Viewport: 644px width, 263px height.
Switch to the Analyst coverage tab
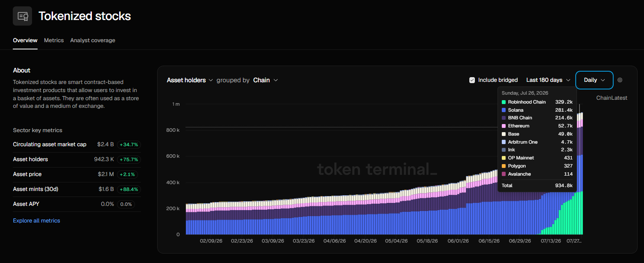93,40
